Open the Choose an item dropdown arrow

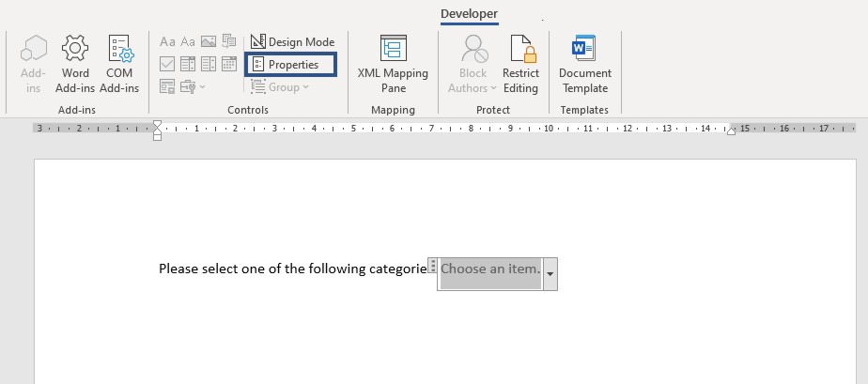coord(550,274)
